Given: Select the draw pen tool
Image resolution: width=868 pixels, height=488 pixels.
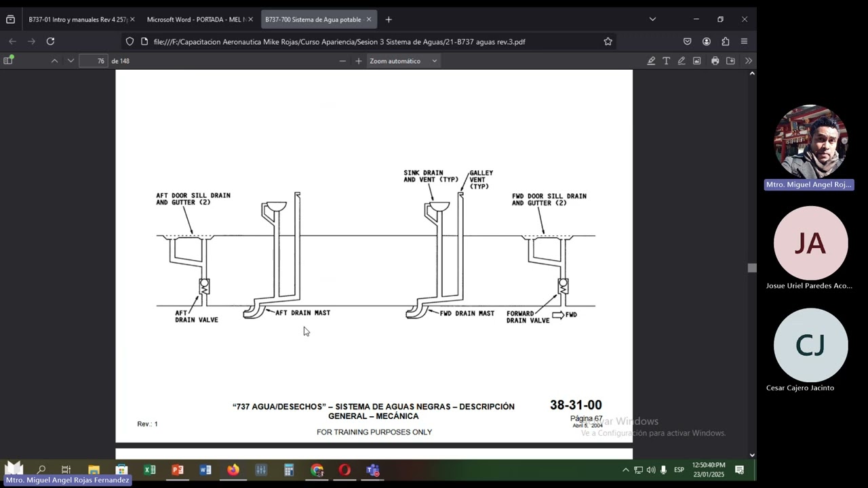Looking at the screenshot, I should (x=682, y=61).
